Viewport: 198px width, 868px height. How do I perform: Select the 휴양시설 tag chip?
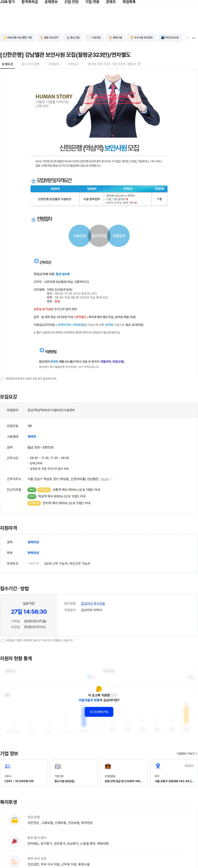pos(115,38)
